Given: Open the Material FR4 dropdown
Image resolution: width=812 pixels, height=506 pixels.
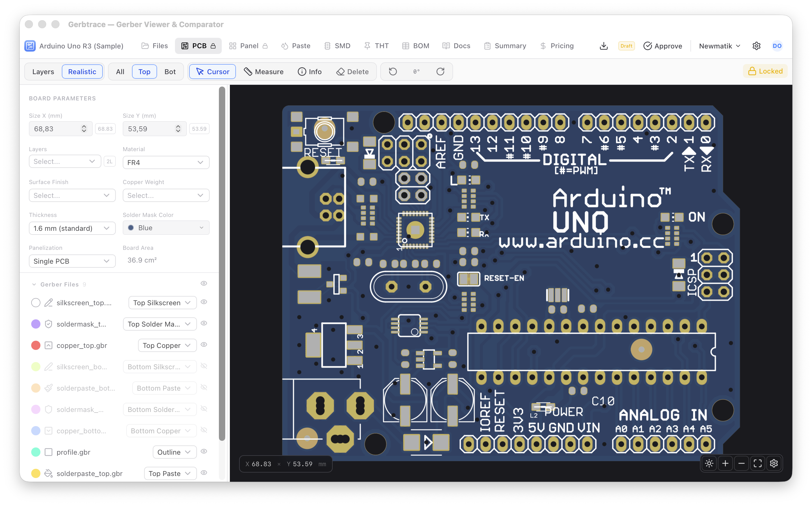Looking at the screenshot, I should click(x=166, y=163).
